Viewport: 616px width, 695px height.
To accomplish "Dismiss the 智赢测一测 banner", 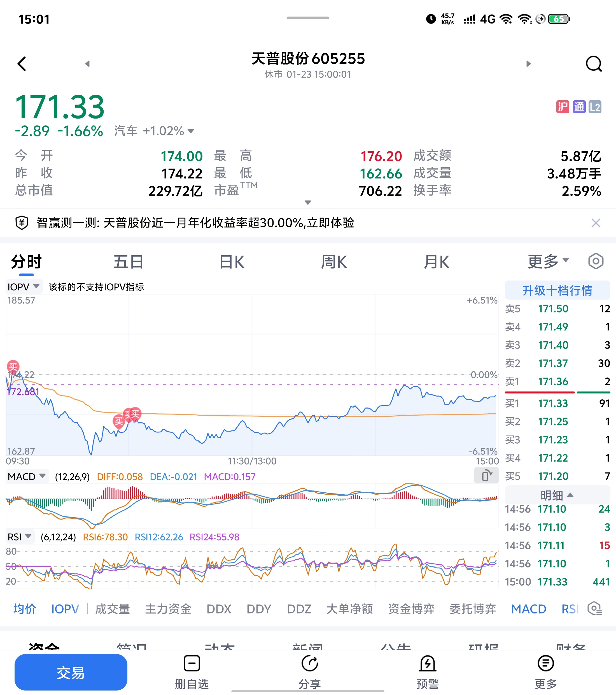I will [x=596, y=223].
